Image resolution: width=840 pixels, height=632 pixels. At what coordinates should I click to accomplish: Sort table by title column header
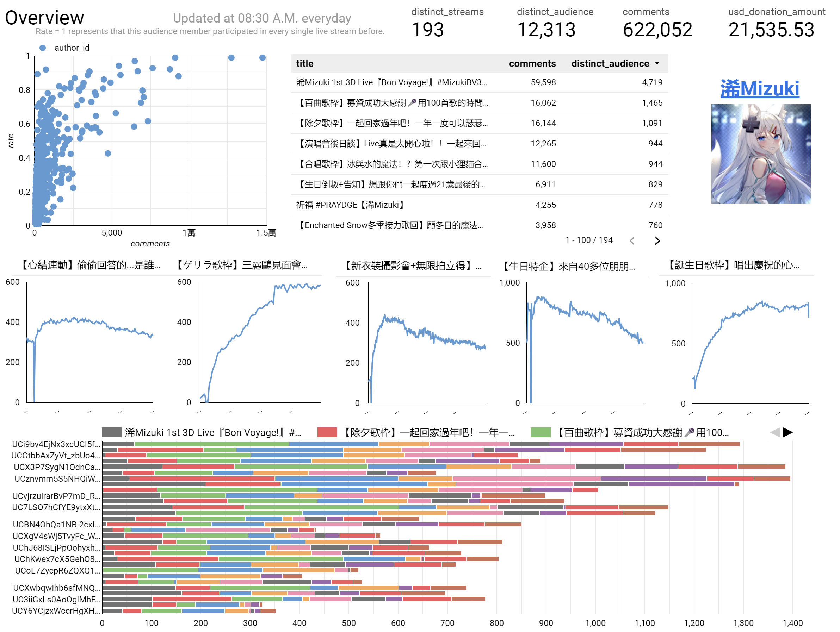pos(304,63)
